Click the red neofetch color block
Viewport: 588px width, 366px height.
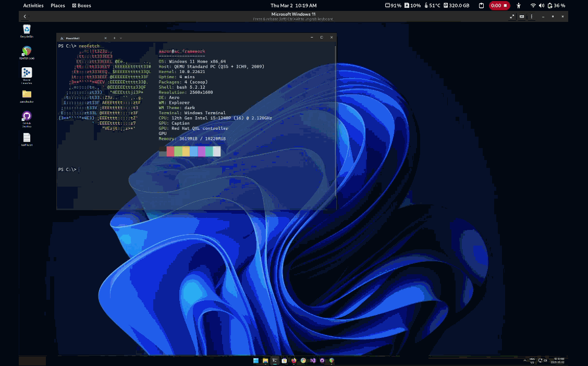coord(170,152)
